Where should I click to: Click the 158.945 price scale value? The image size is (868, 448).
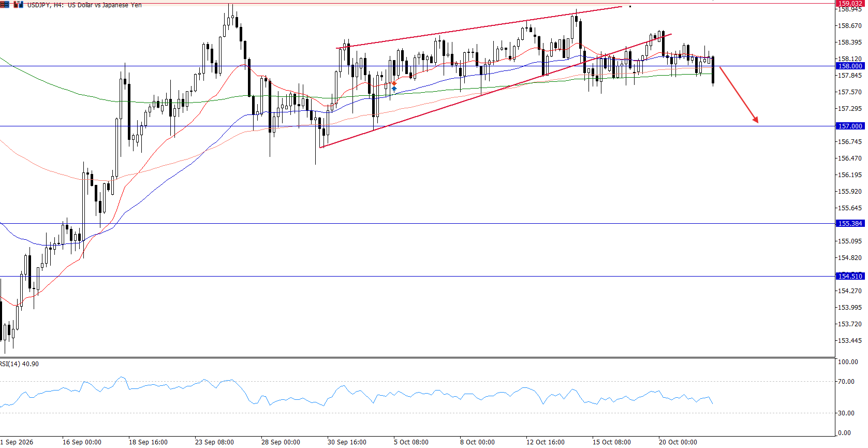pos(849,9)
